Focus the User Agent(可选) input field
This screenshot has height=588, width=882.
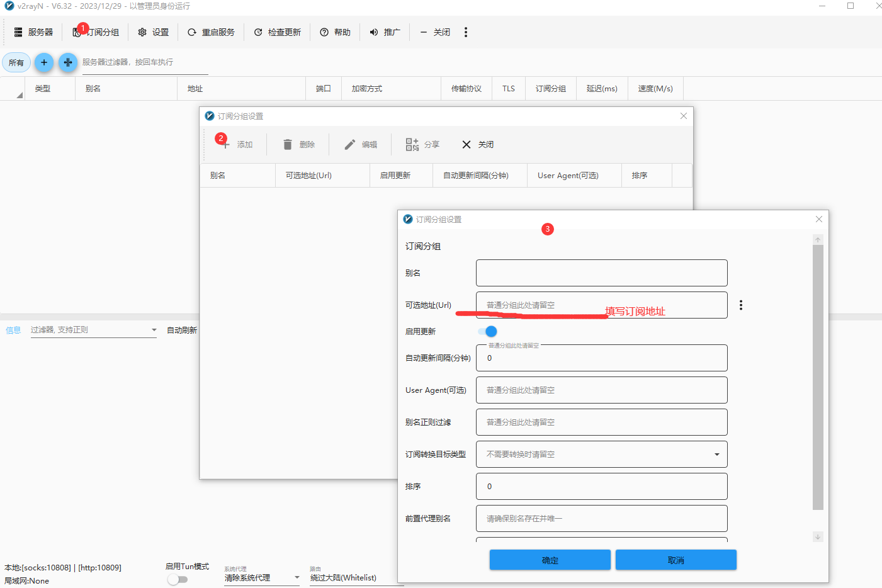click(x=602, y=390)
